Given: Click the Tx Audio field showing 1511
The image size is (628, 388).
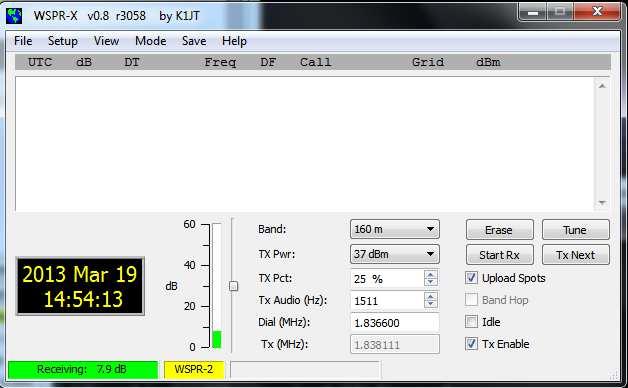Looking at the screenshot, I should pyautogui.click(x=387, y=301).
